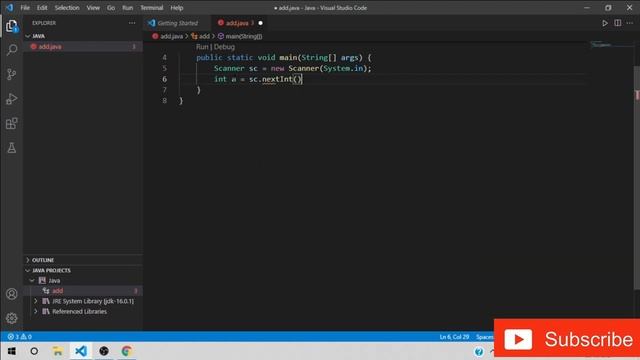Open Google Chrome from taskbar
640x360 pixels.
tap(127, 351)
